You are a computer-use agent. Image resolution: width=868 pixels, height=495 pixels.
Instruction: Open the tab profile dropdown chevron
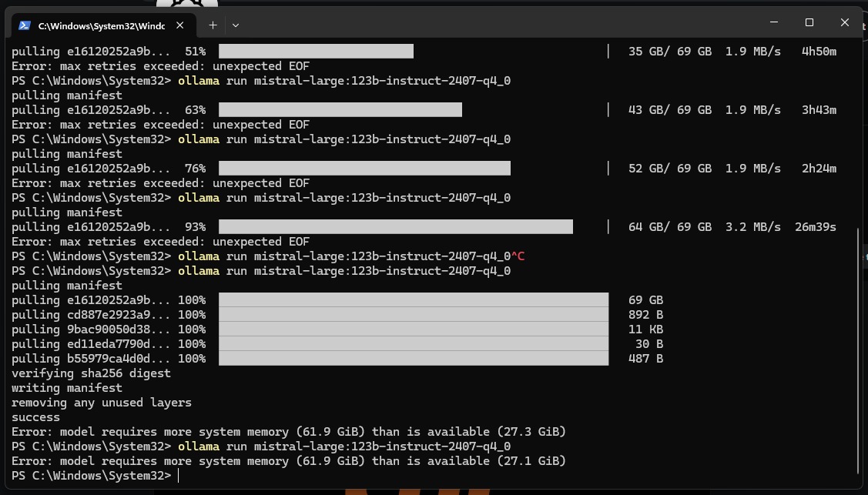(x=235, y=25)
